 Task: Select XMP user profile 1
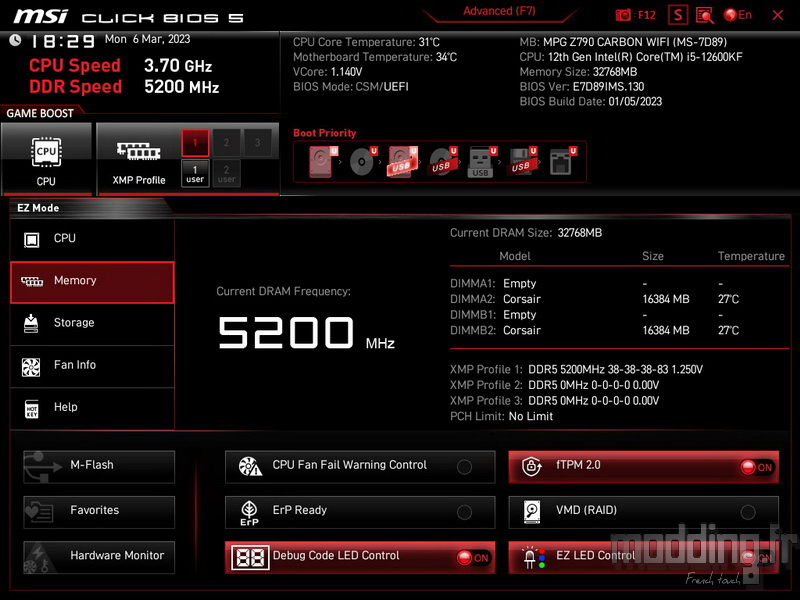tap(195, 173)
